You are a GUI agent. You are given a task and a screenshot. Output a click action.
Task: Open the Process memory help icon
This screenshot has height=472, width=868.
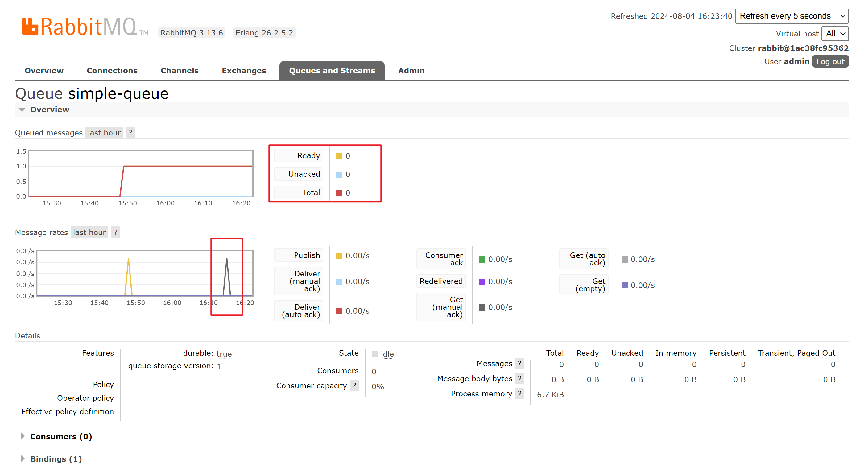point(519,394)
